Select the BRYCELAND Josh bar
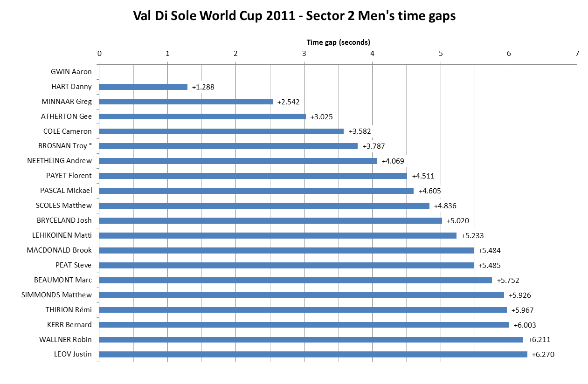 [270, 220]
